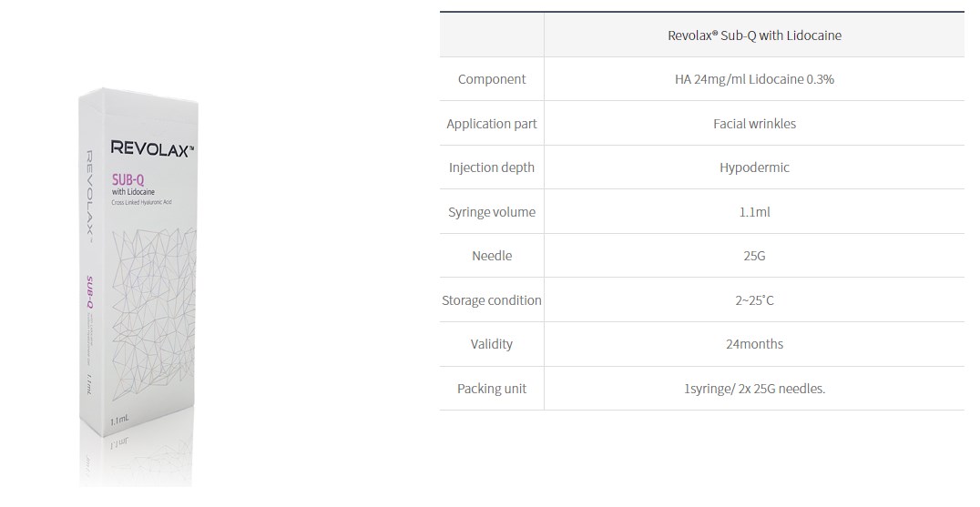Click the Packing unit row label
Viewport: 980px width, 507px height.
tap(492, 389)
